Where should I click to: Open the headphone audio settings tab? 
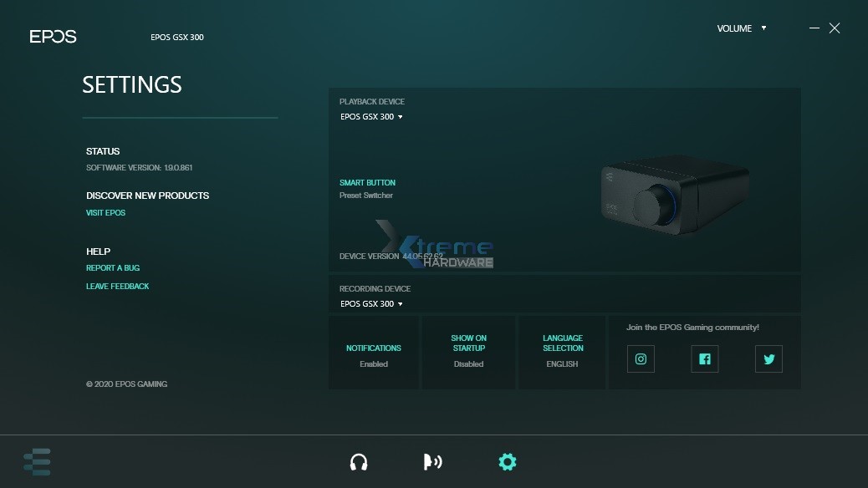(x=359, y=462)
